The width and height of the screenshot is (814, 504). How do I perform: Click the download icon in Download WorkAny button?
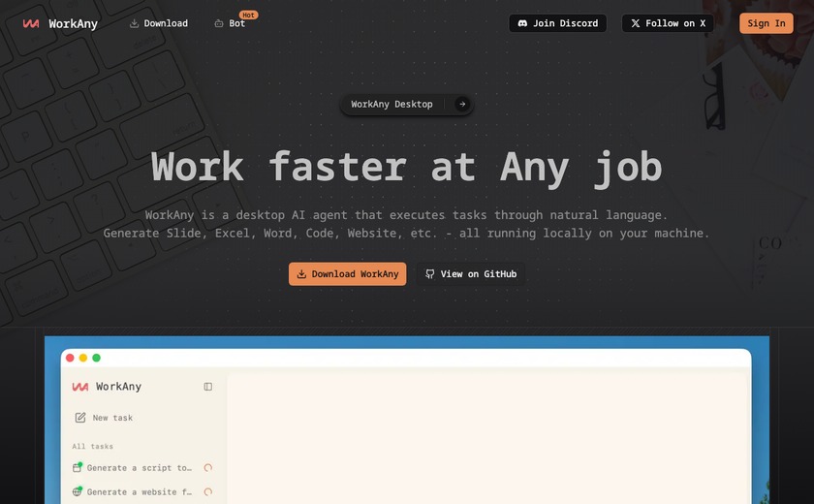tap(301, 274)
